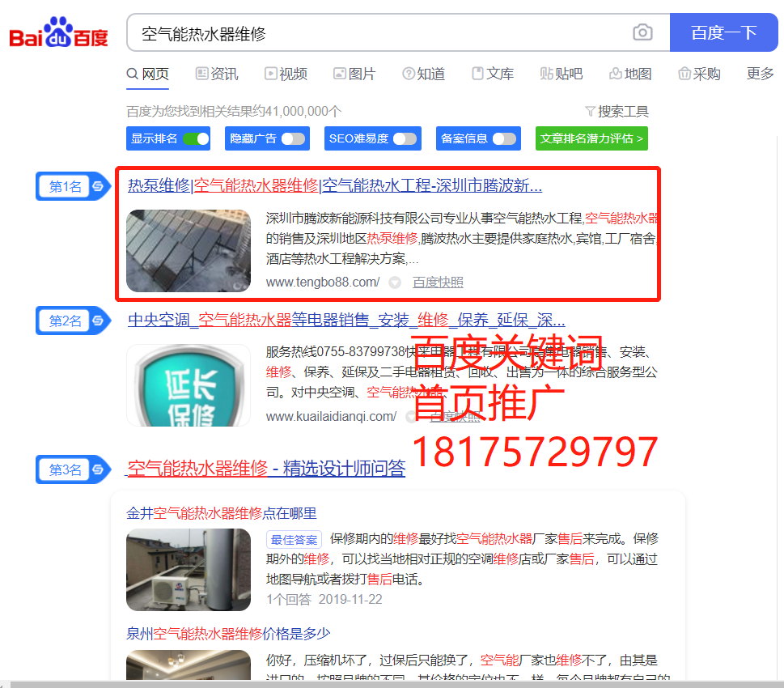Open the 知道 tab
The height and width of the screenshot is (688, 784).
(423, 74)
